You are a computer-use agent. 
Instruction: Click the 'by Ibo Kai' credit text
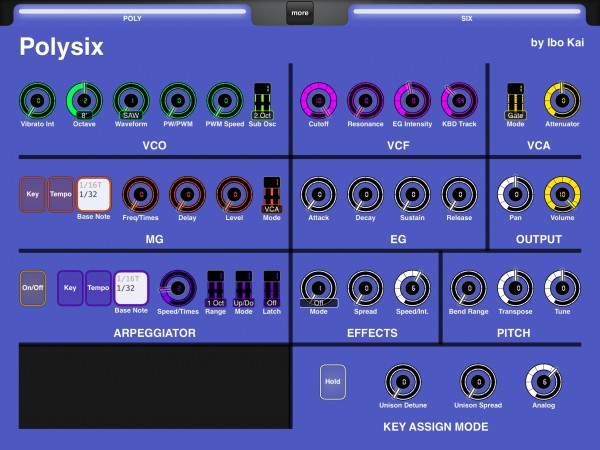click(x=557, y=42)
